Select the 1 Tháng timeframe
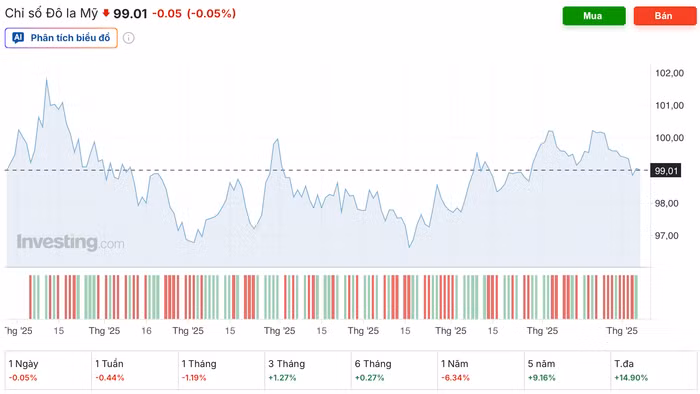Image resolution: width=700 pixels, height=394 pixels. (x=221, y=370)
